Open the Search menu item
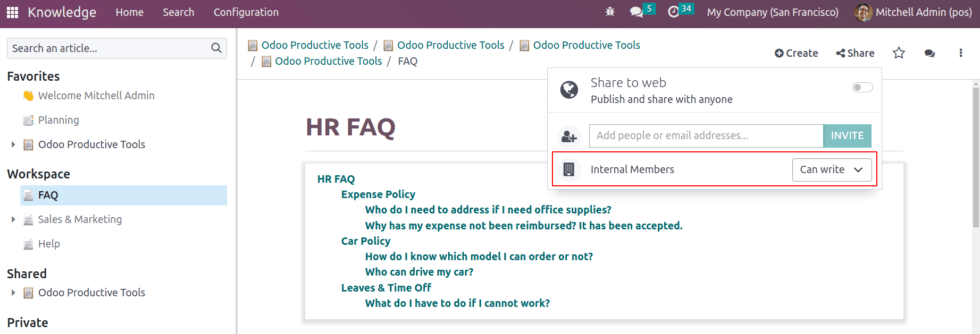Screen dimensions: 980x334 coord(178,12)
